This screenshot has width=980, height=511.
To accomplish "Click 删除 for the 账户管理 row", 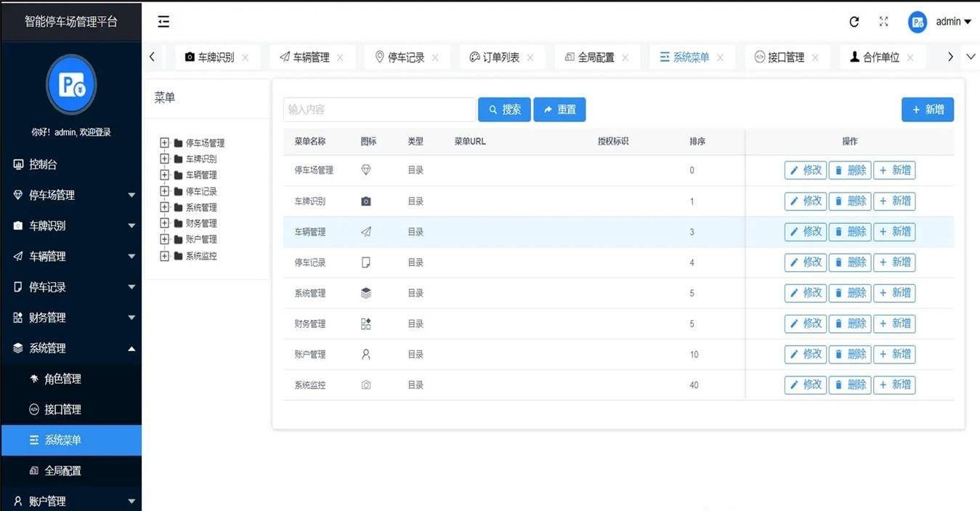I will 850,354.
